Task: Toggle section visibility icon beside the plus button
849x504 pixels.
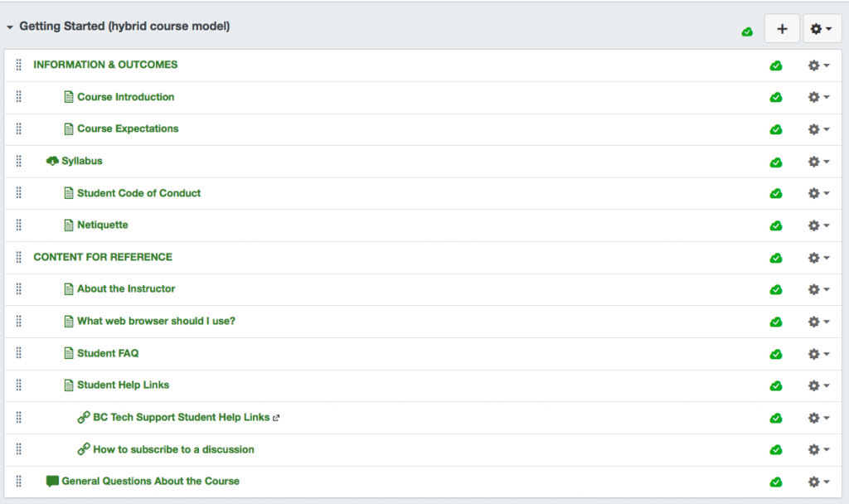Action: click(746, 29)
